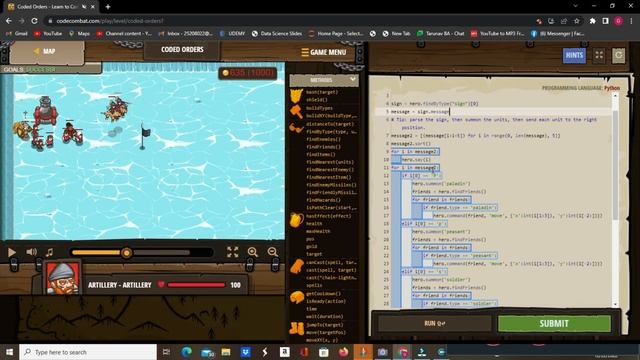Open the browser extensions puzzle icon

point(592,21)
